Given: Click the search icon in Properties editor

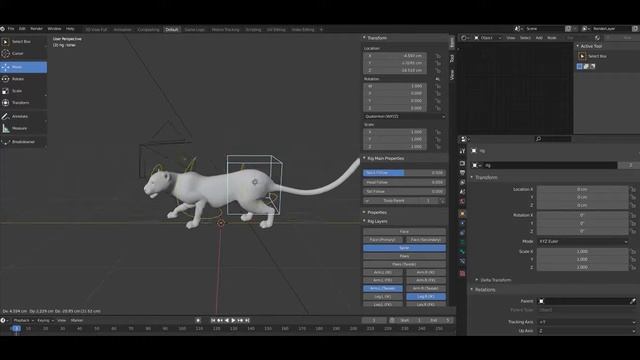Looking at the screenshot, I should [538, 139].
